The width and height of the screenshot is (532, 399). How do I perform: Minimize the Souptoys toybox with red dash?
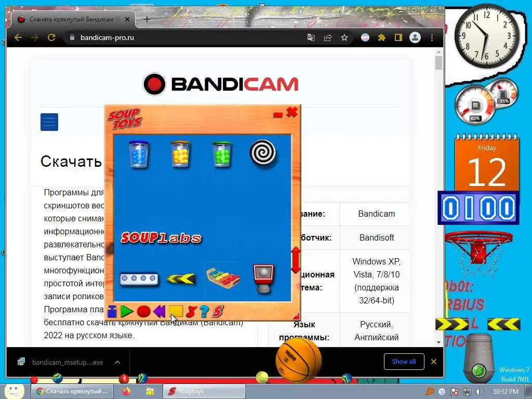point(278,115)
